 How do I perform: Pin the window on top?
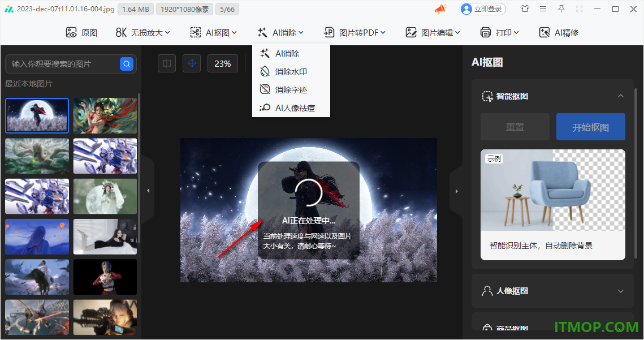coord(561,8)
